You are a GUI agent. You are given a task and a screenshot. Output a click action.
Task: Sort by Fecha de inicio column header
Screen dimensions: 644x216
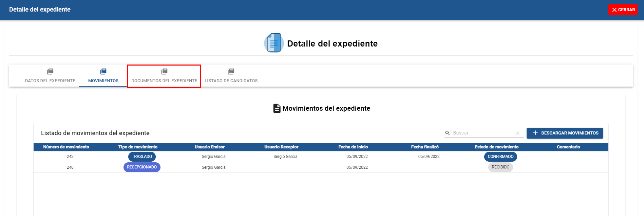(x=353, y=147)
